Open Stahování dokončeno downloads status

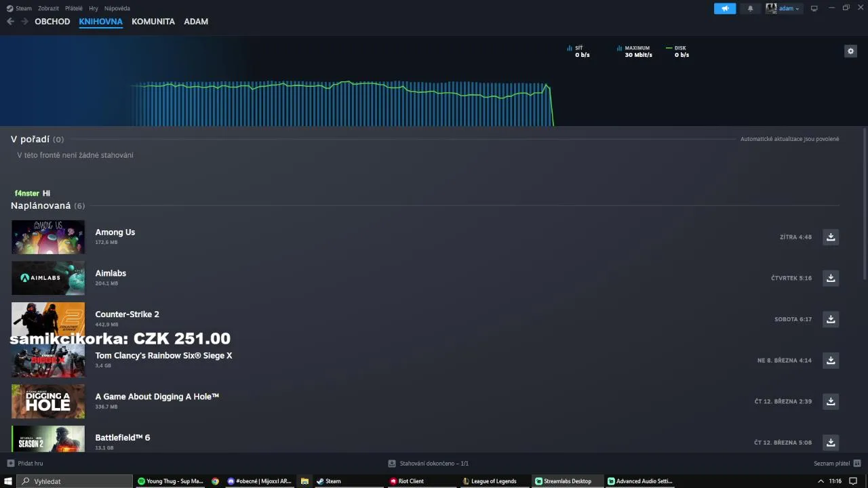[x=429, y=464]
